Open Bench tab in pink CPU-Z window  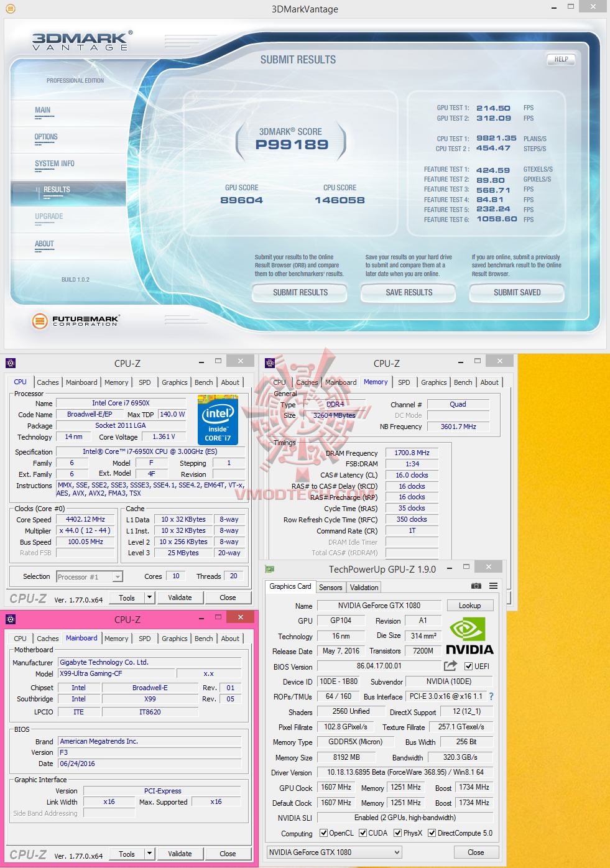pos(204,639)
